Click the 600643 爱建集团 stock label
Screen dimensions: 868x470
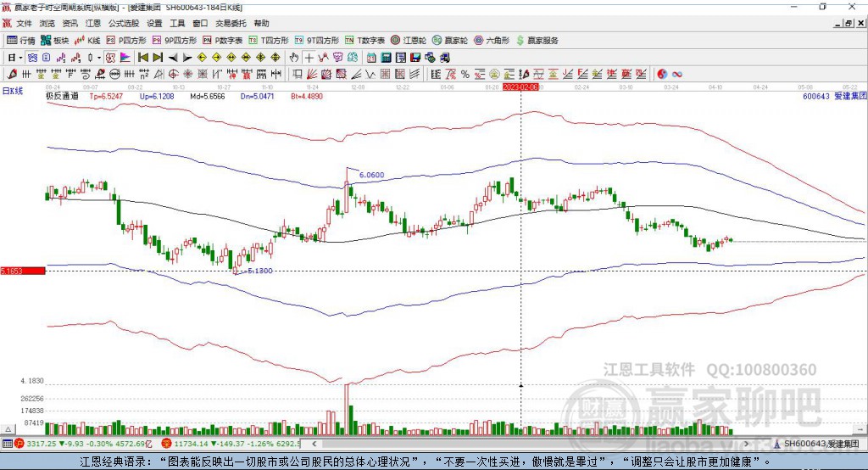point(835,96)
